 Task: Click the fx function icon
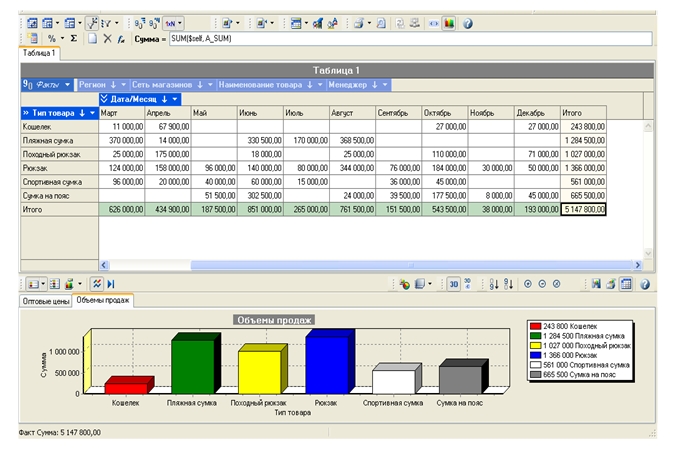[121, 39]
